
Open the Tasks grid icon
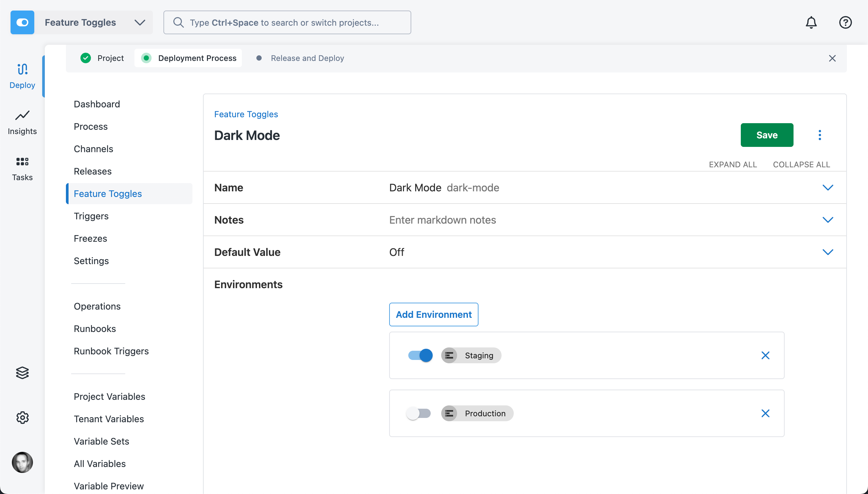(x=22, y=161)
